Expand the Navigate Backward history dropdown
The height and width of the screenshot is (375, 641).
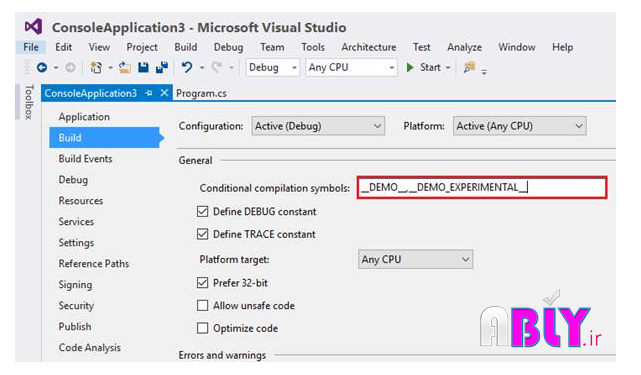tap(56, 68)
